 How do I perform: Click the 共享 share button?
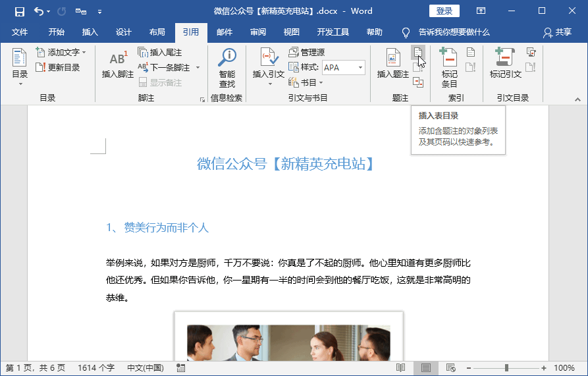click(558, 32)
